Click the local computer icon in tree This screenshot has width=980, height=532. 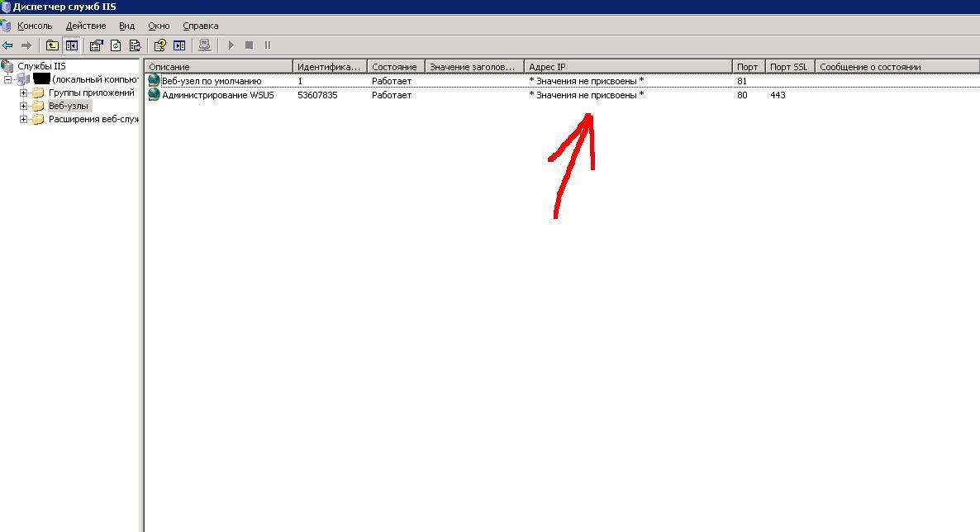[x=23, y=79]
